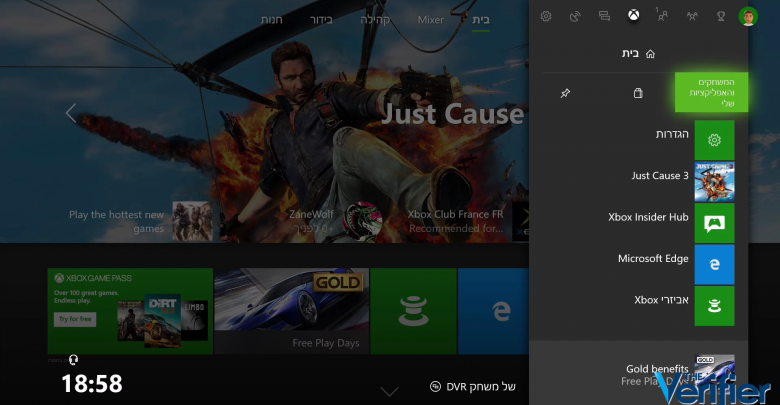This screenshot has height=405, width=780.
Task: Click the Xbox Insider Hub label
Action: [x=648, y=217]
